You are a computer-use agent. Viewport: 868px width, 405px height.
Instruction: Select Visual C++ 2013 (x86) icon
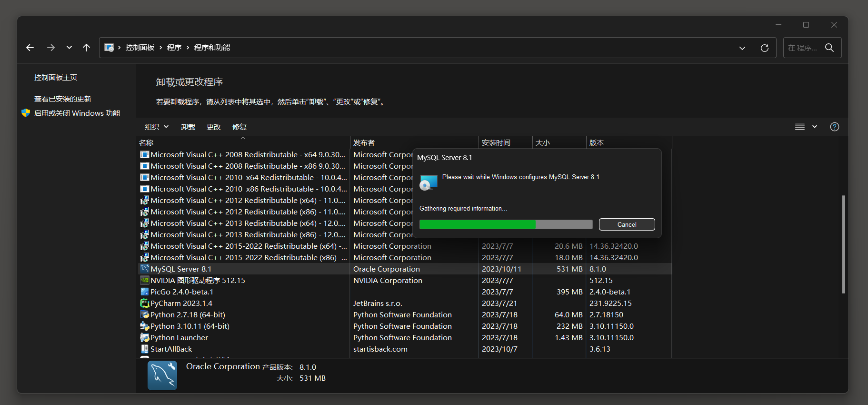[145, 234]
